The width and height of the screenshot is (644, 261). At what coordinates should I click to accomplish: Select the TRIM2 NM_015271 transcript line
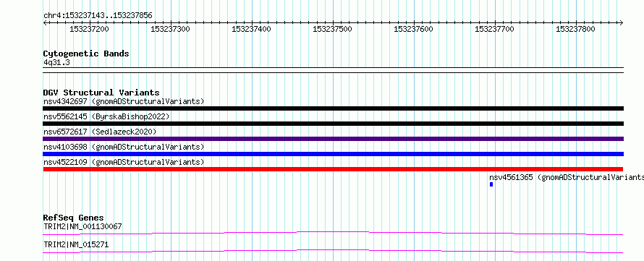pos(333,251)
